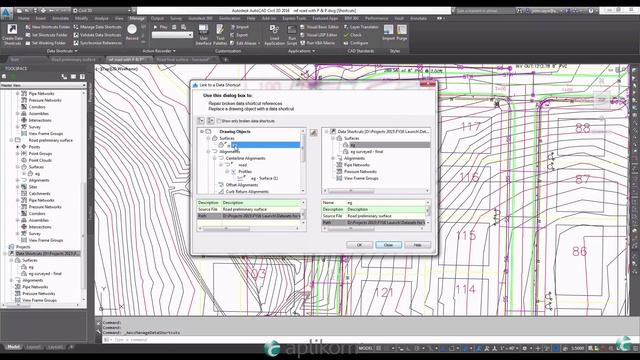The height and width of the screenshot is (360, 640).
Task: Switch to Road preliminary surface drawing tab
Action: point(73,60)
